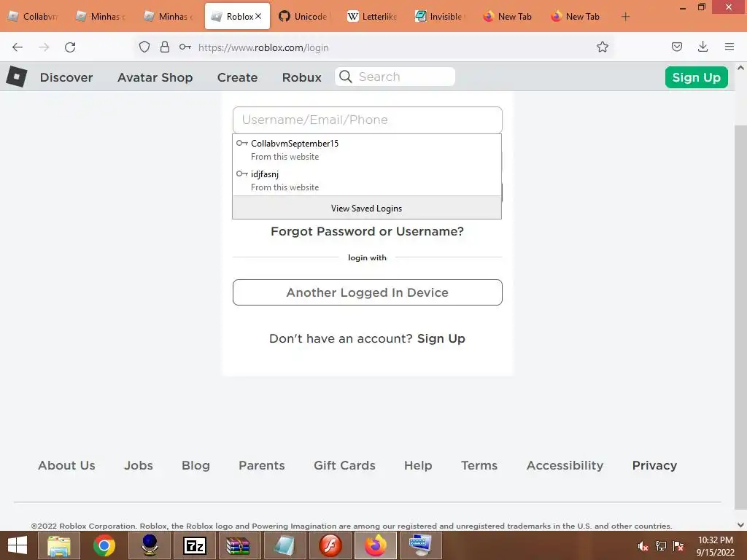Open the Privacy footer link
747x560 pixels.
[x=654, y=465]
